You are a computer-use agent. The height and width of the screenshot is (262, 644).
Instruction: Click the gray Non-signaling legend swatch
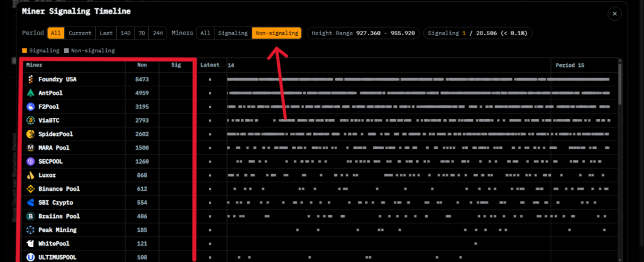click(x=67, y=50)
